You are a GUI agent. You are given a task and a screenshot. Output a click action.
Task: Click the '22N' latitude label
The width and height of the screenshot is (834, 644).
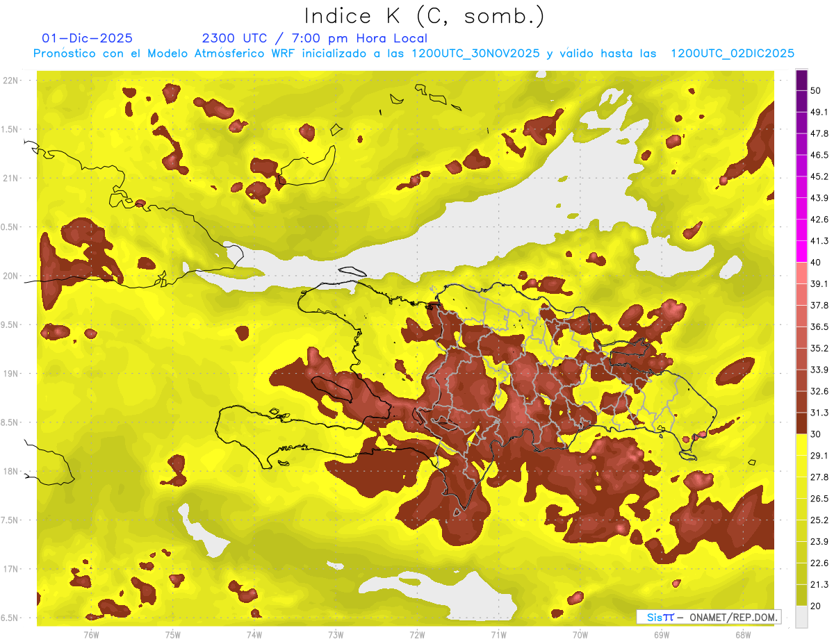coord(10,81)
